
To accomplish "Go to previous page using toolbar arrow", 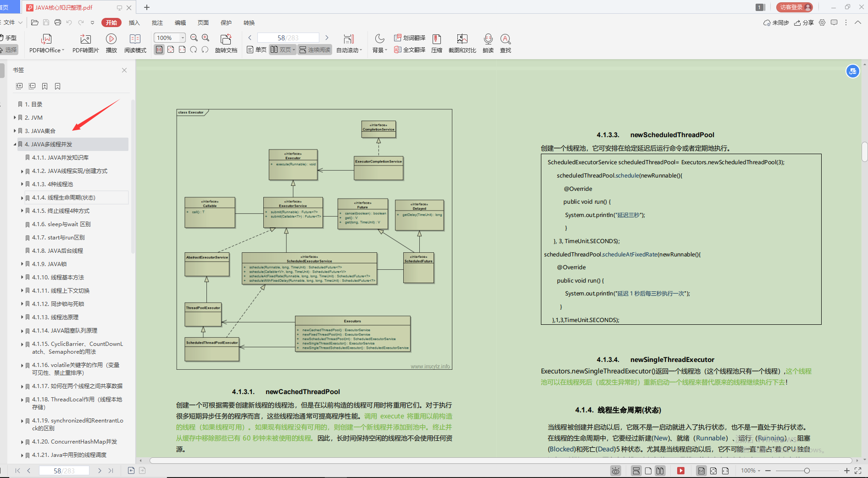I will 250,38.
